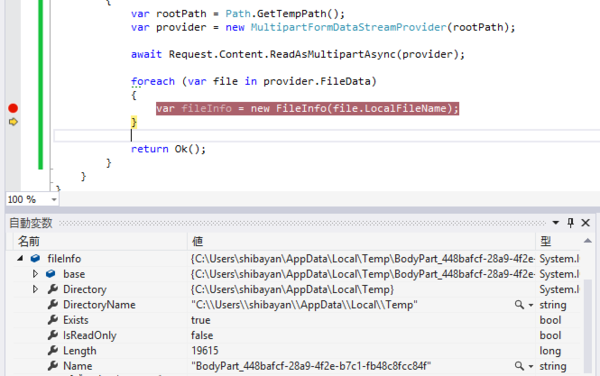Click the wrench icon beside Length
Screen dimensions: 600x376
pyautogui.click(x=53, y=350)
